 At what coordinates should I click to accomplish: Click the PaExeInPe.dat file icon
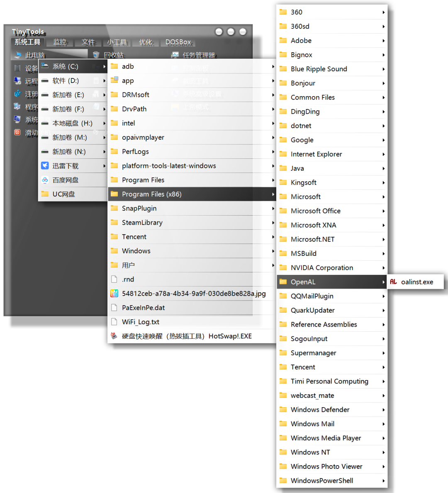pyautogui.click(x=114, y=308)
